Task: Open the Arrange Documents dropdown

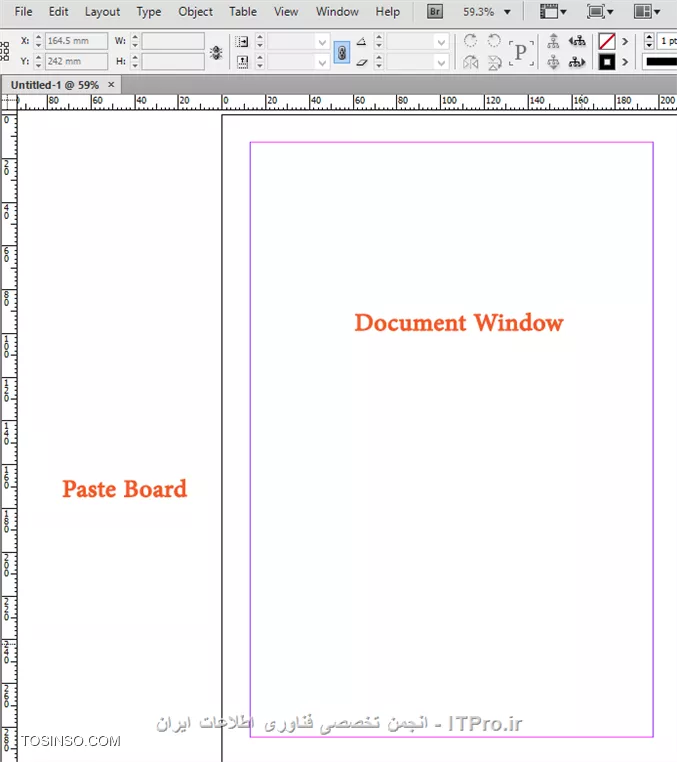Action: coord(647,11)
